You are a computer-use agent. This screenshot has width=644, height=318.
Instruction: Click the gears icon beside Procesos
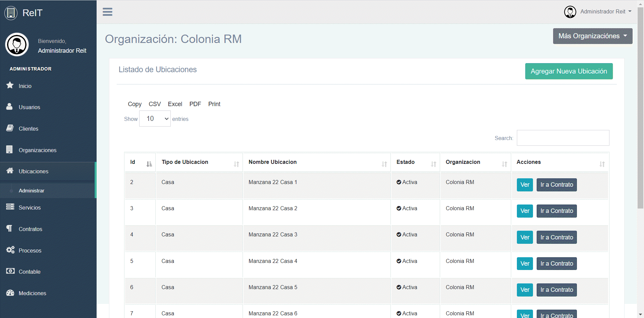click(10, 249)
